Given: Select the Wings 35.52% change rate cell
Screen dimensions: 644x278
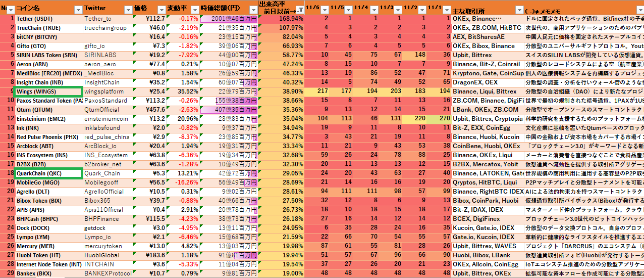Looking at the screenshot, I should tap(183, 91).
